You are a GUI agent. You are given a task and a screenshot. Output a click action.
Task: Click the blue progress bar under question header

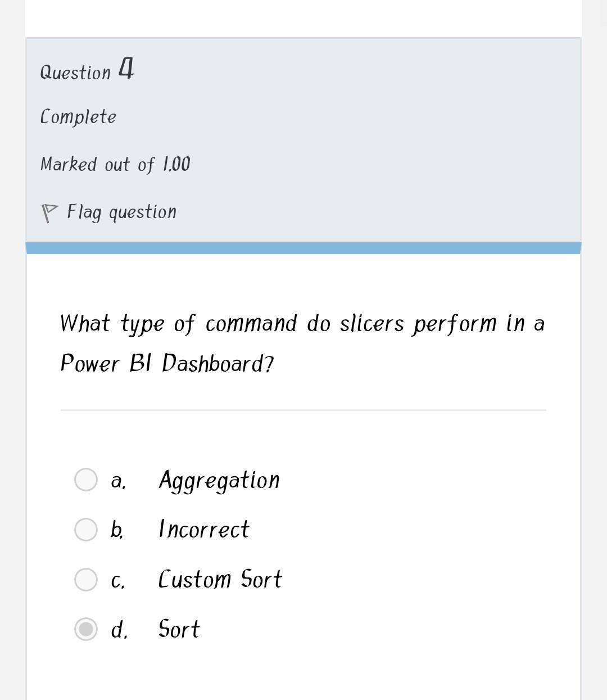[x=303, y=246]
